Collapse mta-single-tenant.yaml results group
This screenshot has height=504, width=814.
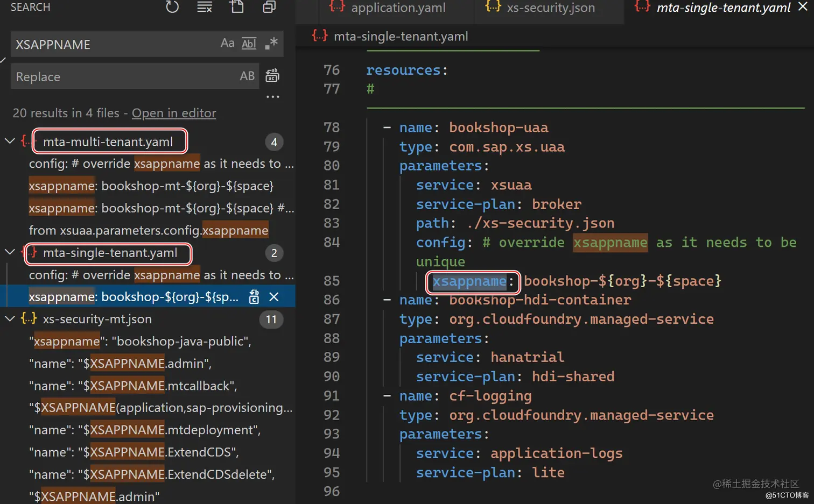click(x=10, y=252)
